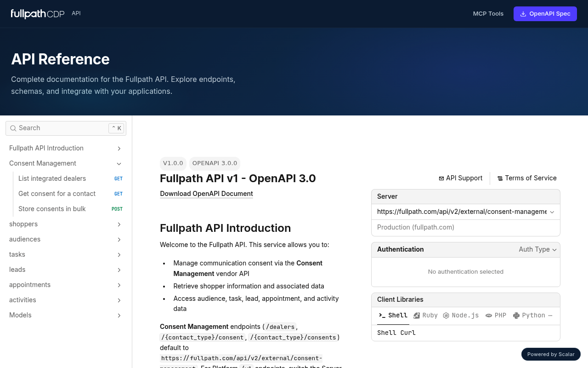
Task: Click the /dealers inline code
Action: pos(280,327)
